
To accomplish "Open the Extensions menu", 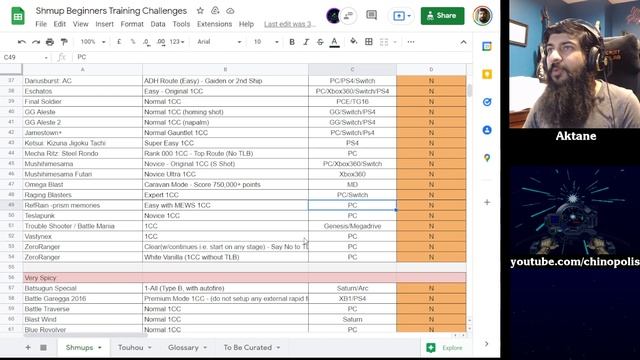I will point(214,24).
